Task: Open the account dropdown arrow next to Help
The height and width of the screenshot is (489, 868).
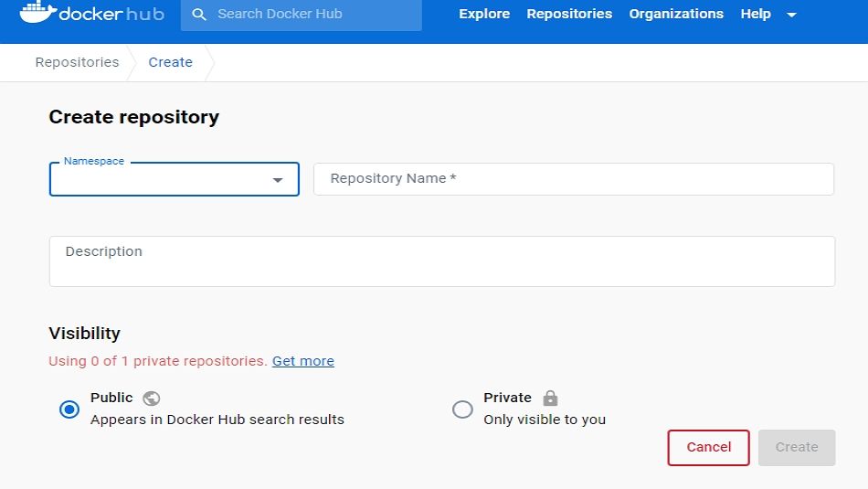Action: (x=791, y=15)
